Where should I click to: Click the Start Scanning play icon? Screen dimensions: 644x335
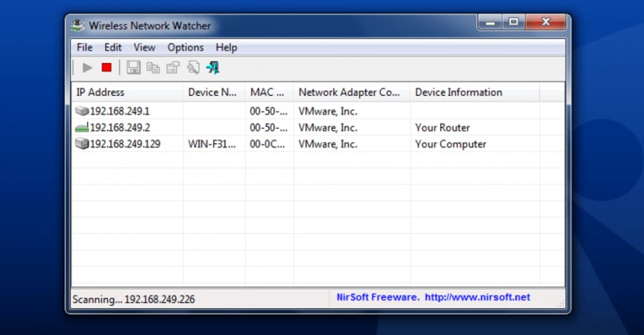[87, 67]
